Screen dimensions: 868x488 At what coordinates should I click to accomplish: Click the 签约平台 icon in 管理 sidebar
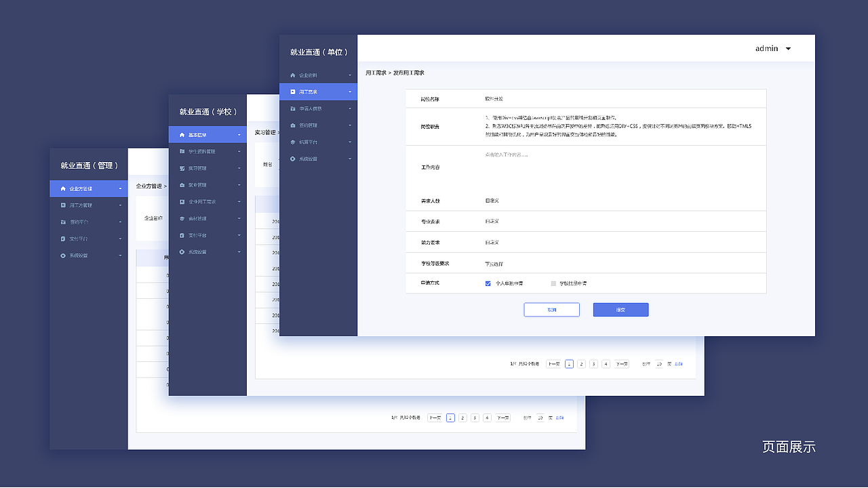click(x=63, y=222)
